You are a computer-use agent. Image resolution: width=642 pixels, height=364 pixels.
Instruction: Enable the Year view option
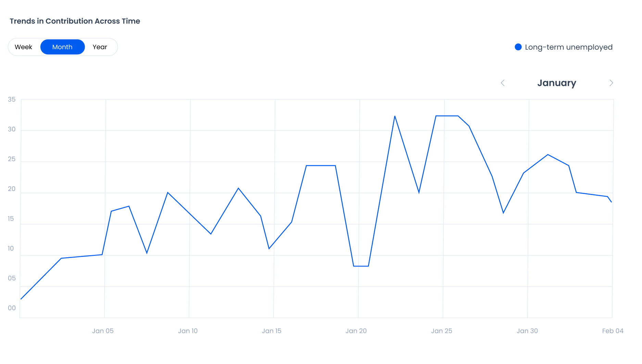tap(100, 47)
